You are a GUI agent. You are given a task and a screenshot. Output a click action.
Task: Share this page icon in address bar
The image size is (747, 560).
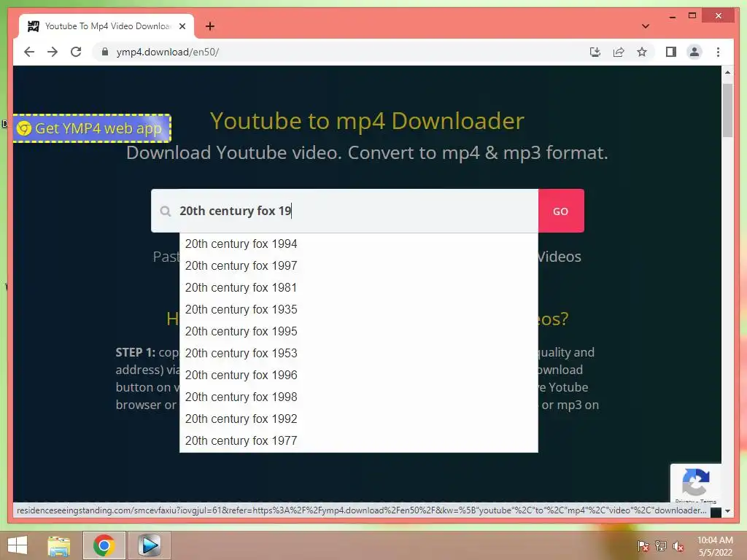619,52
